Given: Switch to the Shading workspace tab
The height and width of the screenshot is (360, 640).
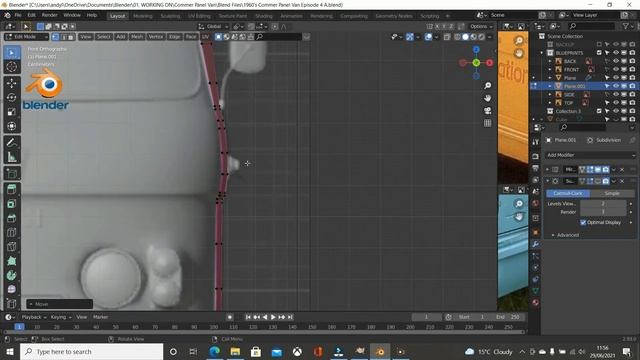Looking at the screenshot, I should pyautogui.click(x=264, y=16).
